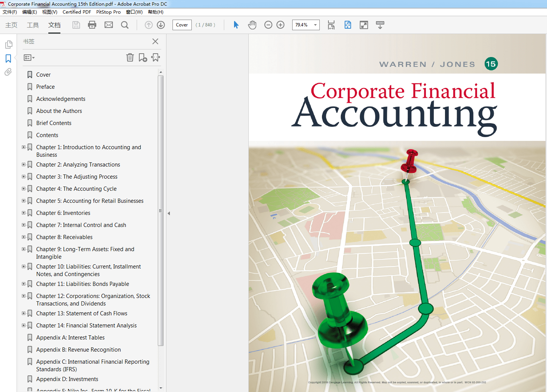Open bookmark options dropdown menu
The image size is (547, 392).
29,58
